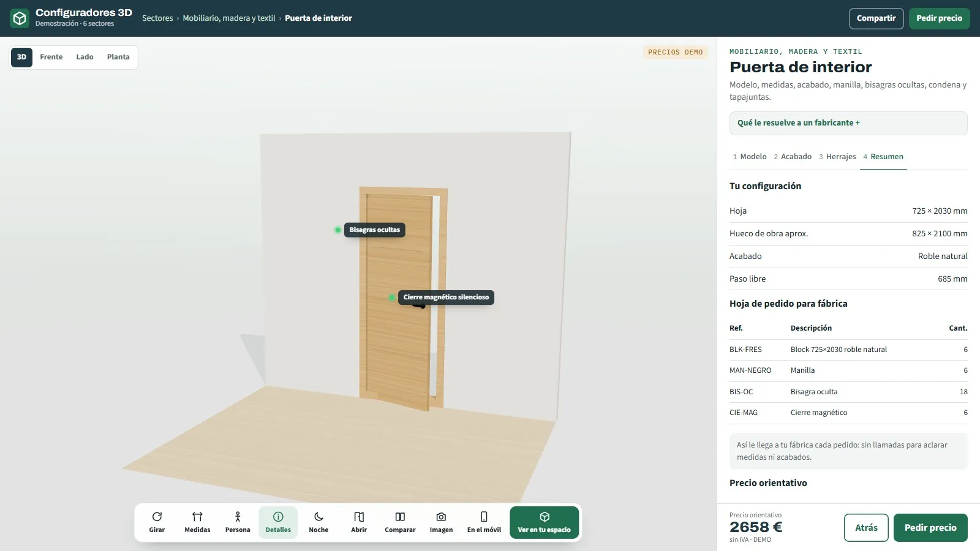Open En el móvil option
980x551 pixels.
pyautogui.click(x=484, y=523)
